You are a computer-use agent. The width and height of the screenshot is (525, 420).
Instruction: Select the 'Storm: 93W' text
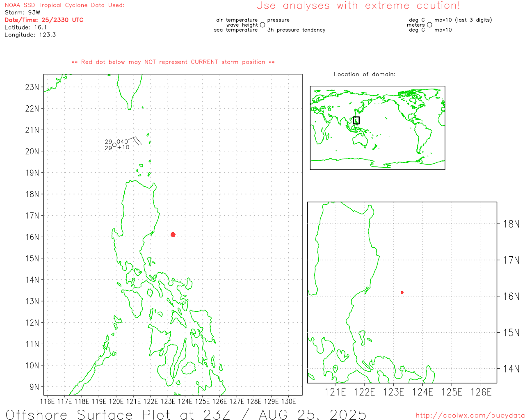tap(23, 12)
